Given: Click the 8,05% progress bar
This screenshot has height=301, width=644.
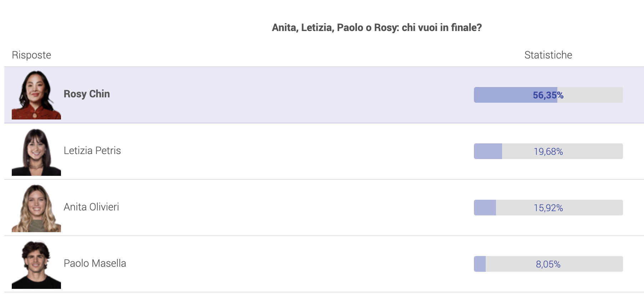Looking at the screenshot, I should pos(548,264).
